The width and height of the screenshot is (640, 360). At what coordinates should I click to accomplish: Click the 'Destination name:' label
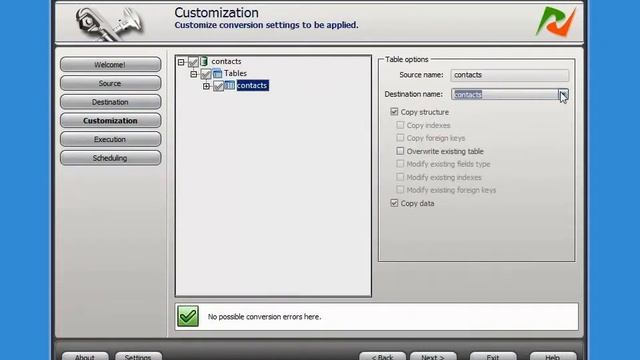tap(413, 94)
